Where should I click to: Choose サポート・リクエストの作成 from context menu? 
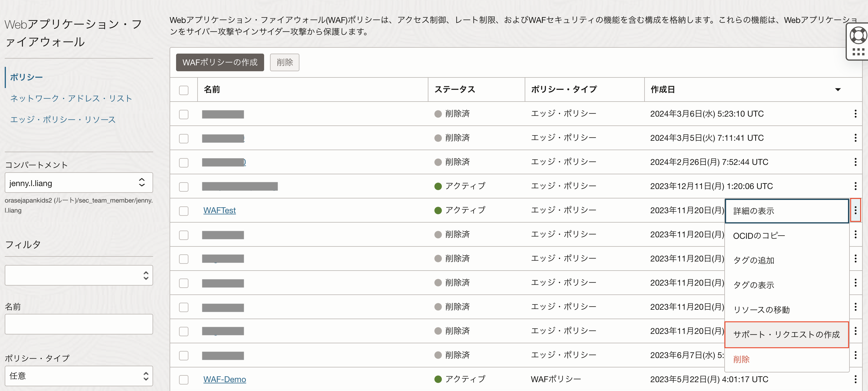(786, 334)
